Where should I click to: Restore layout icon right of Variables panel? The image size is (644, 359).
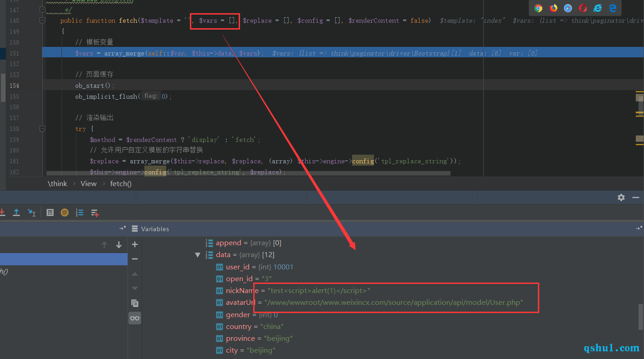(639, 228)
